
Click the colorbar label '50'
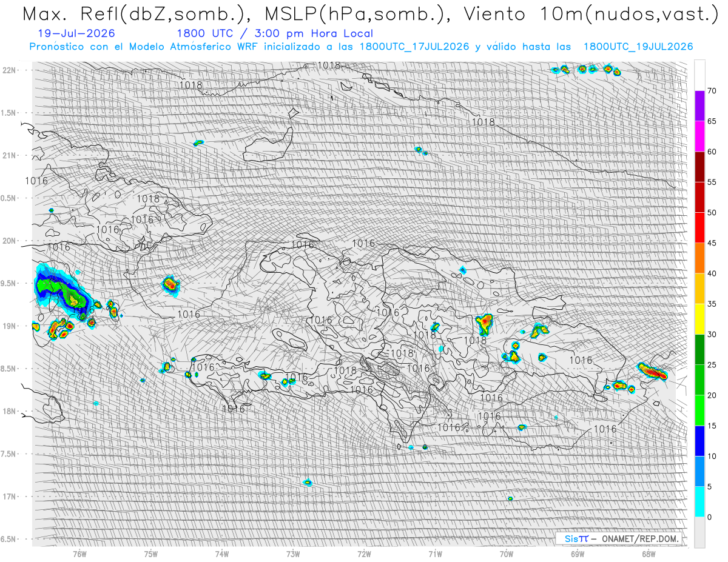click(712, 212)
